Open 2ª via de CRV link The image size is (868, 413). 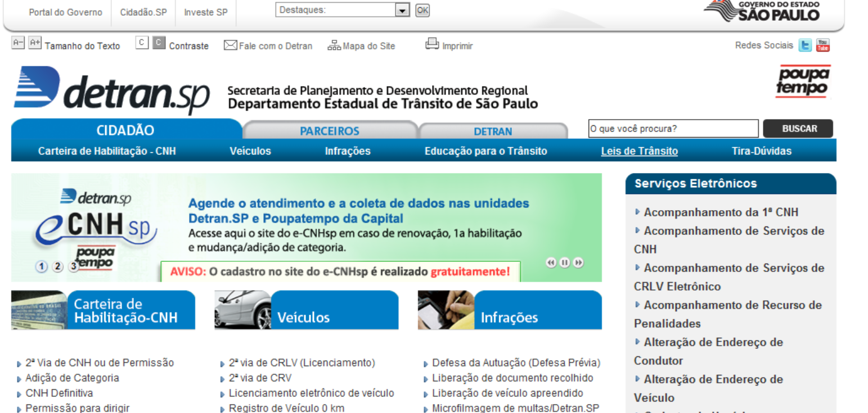[260, 378]
